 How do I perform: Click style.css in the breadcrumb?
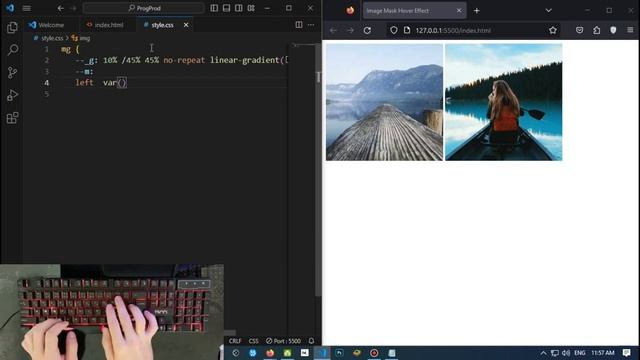click(x=52, y=38)
